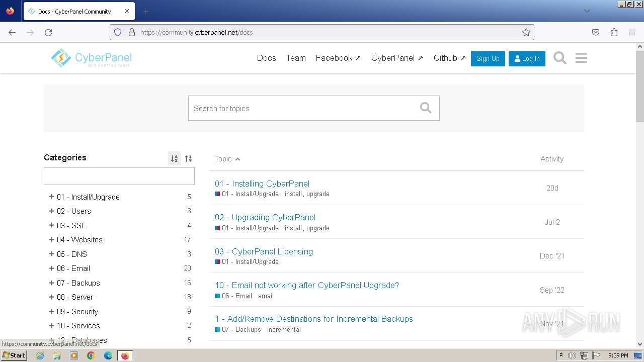Select 06 - Email category label
Image resolution: width=644 pixels, height=362 pixels.
(x=73, y=268)
